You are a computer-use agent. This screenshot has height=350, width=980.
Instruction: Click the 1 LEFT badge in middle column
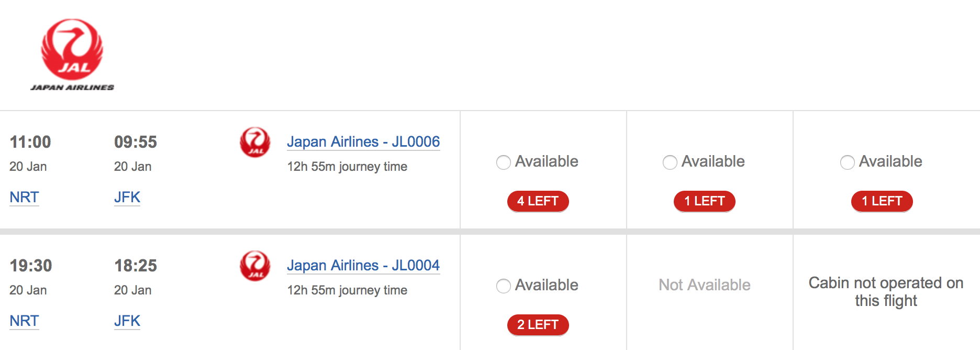(704, 201)
